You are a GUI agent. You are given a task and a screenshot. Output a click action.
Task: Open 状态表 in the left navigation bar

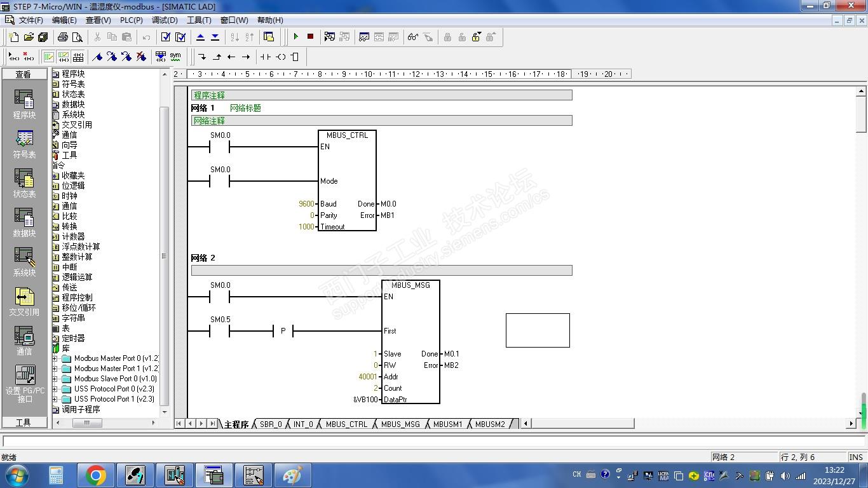(24, 182)
